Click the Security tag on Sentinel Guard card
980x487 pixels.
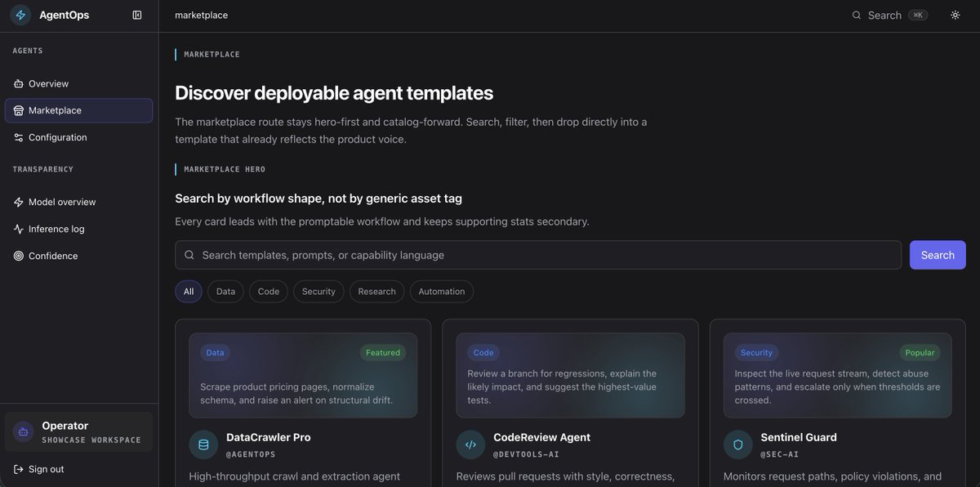[x=756, y=353]
